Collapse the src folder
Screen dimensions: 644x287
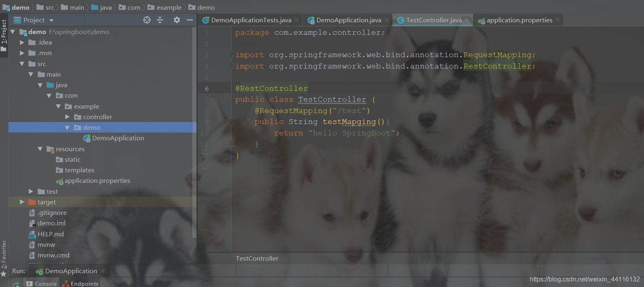coord(22,64)
